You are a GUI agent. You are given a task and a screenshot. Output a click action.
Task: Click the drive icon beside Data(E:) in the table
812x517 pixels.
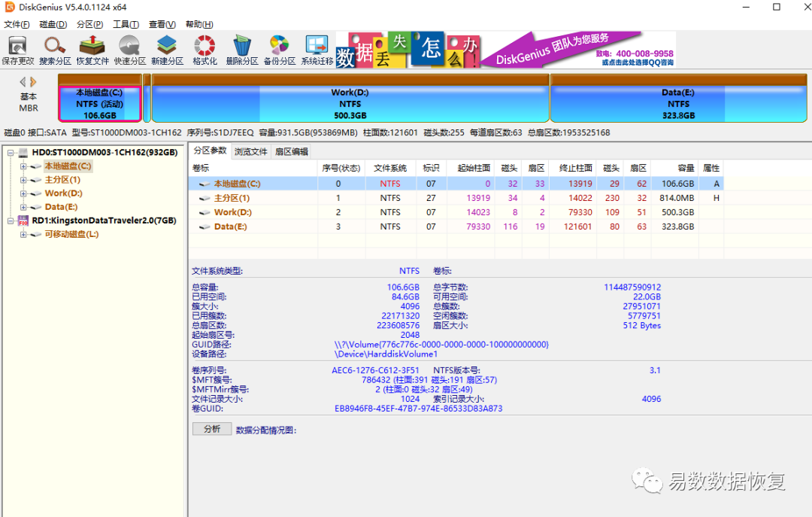pos(205,227)
